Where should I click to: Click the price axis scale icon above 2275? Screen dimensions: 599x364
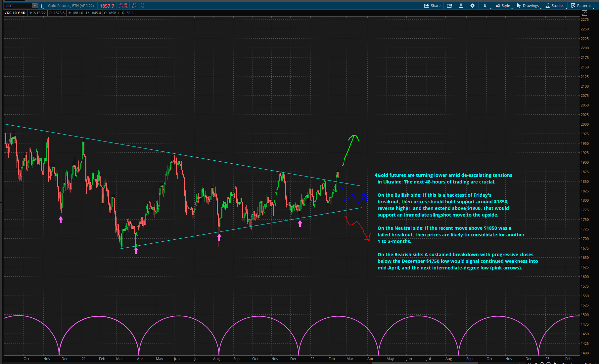tap(584, 13)
